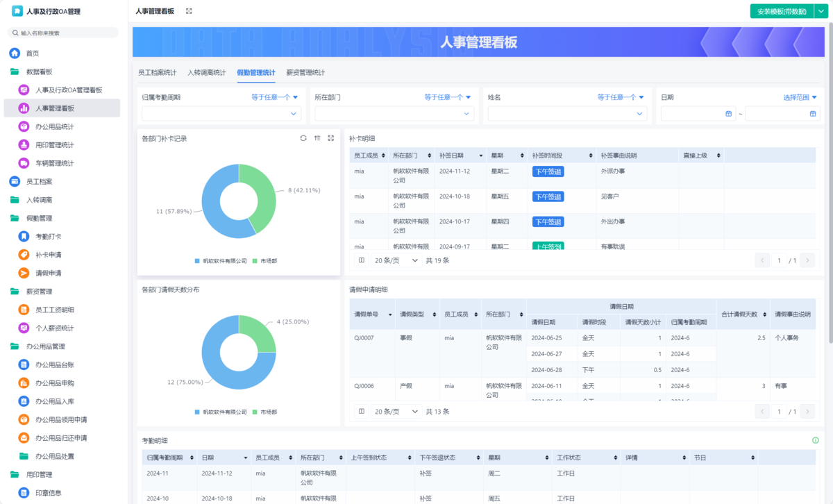
Task: Switch to the 员工档案统计 tab
Action: click(x=157, y=73)
